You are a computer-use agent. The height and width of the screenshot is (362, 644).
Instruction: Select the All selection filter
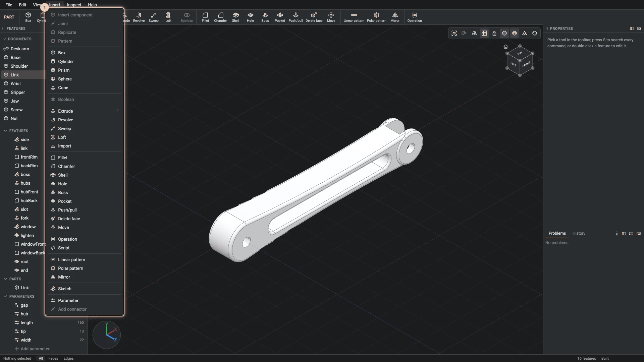click(41, 358)
